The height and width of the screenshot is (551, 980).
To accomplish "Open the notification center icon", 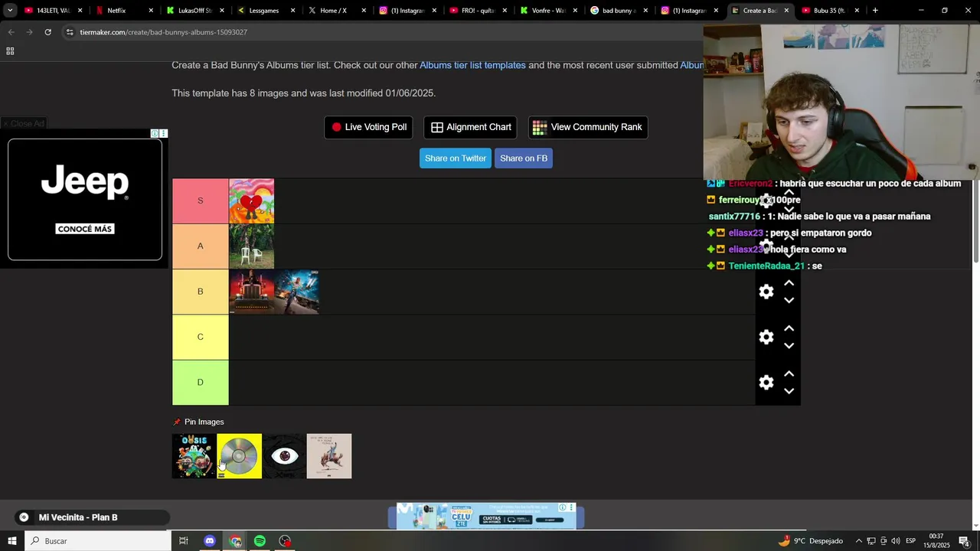I will 964,541.
